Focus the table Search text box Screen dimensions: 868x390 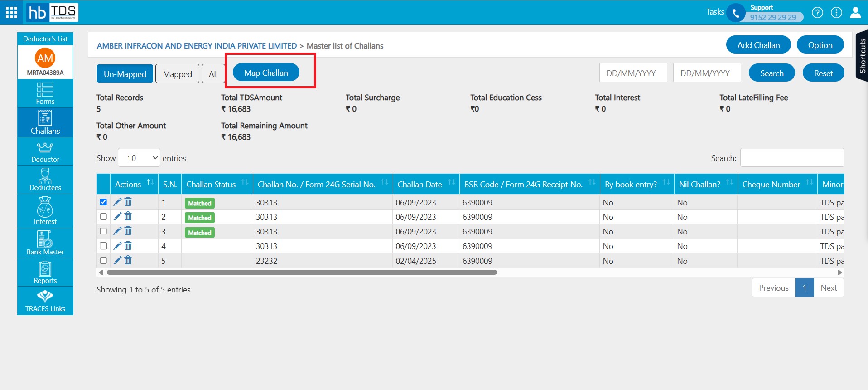coord(792,157)
